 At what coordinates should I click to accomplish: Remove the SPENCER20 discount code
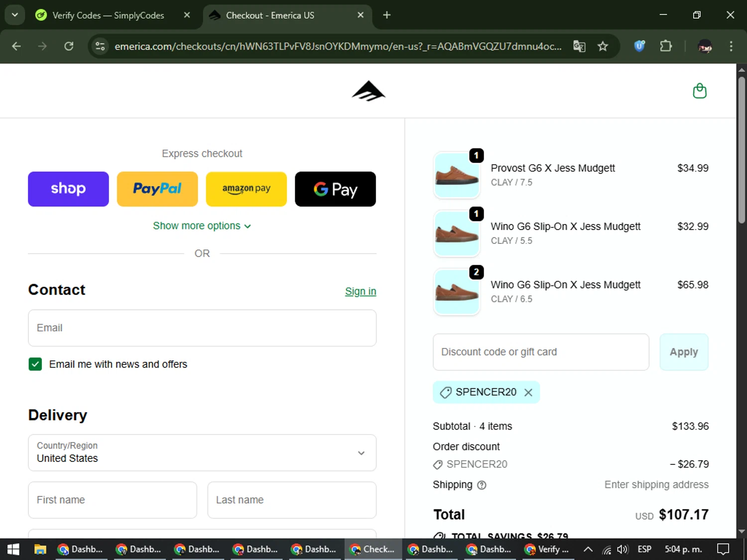(x=528, y=392)
